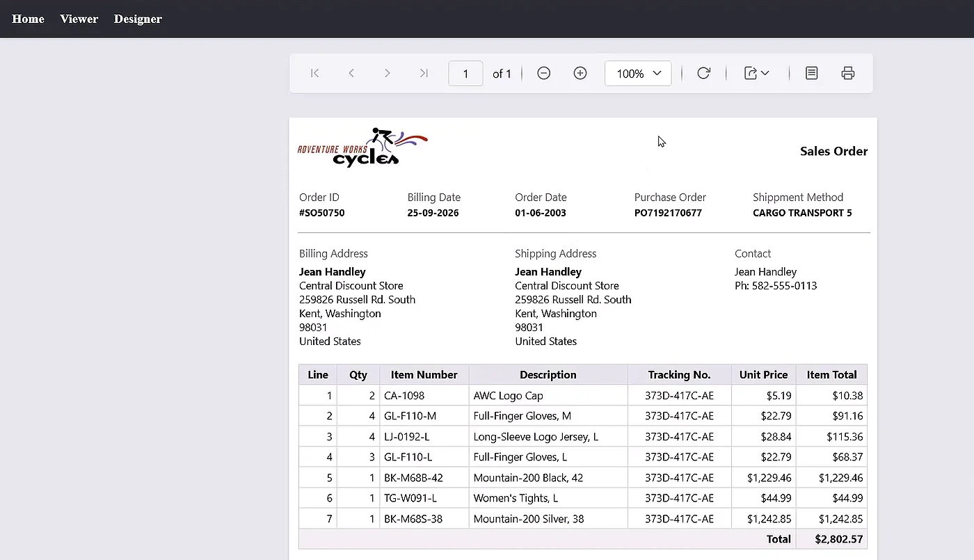Open the export options dropdown
Screen dimensions: 974x560
coord(757,73)
